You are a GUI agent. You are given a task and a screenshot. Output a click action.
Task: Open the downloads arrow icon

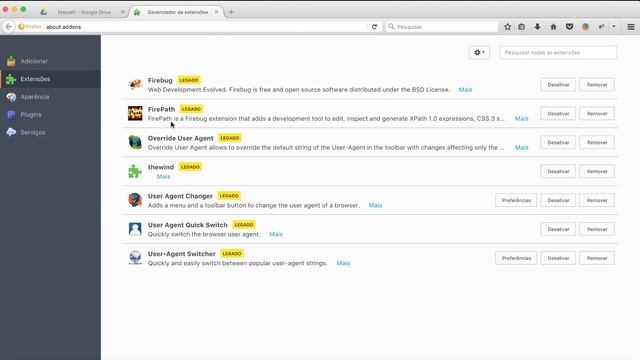coord(537,27)
